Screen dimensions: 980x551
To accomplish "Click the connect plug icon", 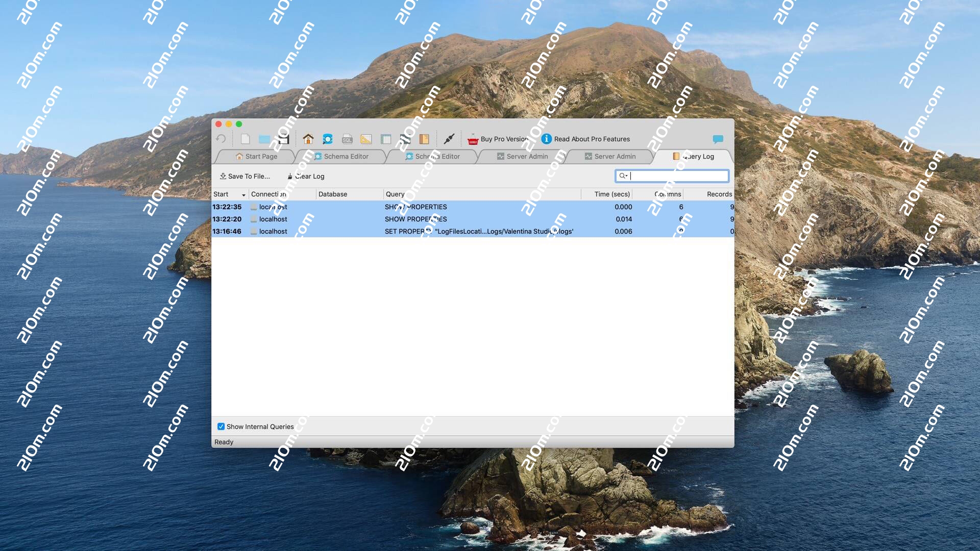I will pos(449,139).
